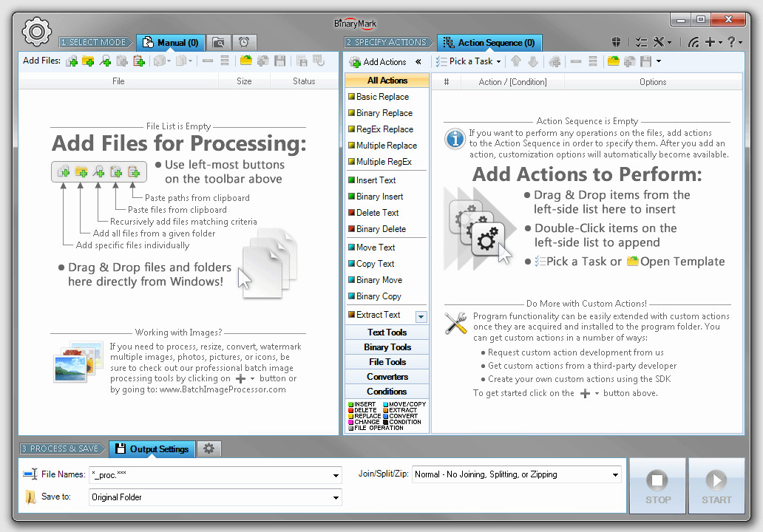Open the Save to combo box dropdown
This screenshot has width=763, height=532.
336,497
